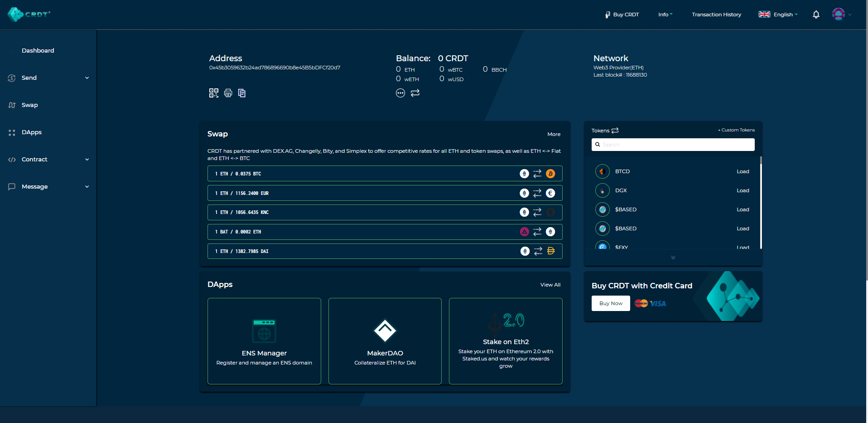Click Buy CRDT in the header
This screenshot has width=868, height=423.
point(622,15)
